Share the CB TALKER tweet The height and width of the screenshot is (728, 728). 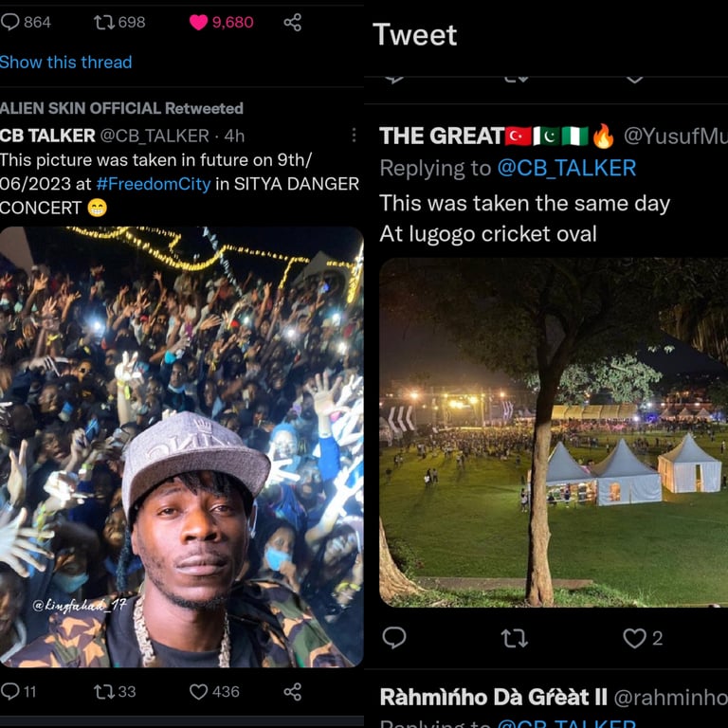(293, 692)
